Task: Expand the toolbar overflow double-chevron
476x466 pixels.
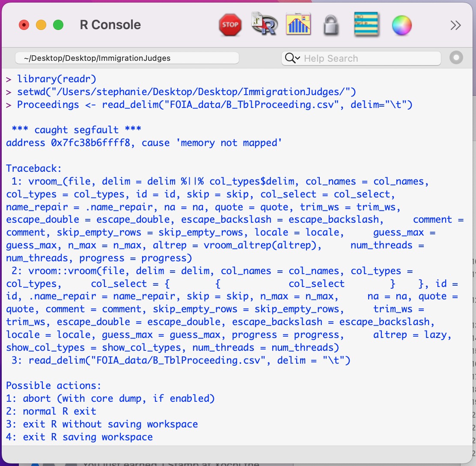Action: [455, 25]
